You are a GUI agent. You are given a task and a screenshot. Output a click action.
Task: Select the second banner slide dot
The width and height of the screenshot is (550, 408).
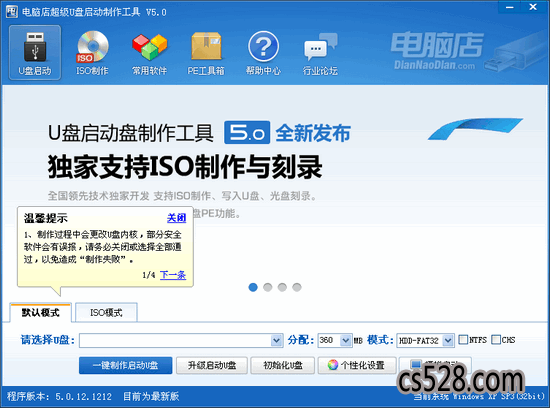tap(268, 287)
